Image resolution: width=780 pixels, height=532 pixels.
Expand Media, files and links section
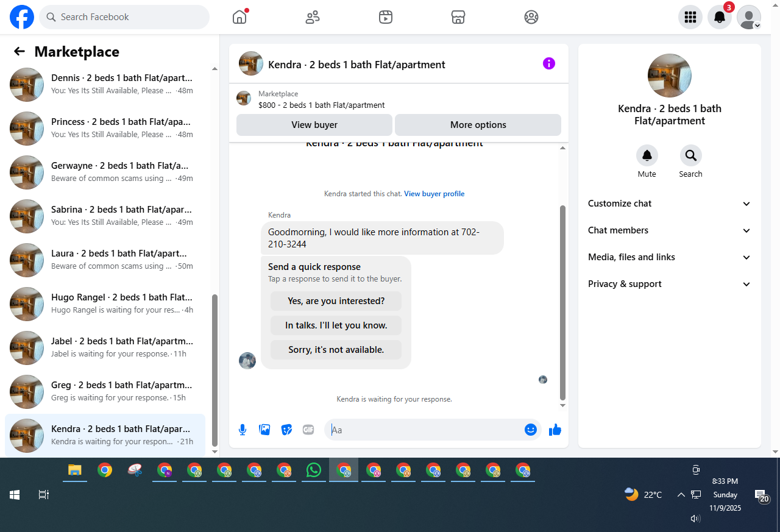670,257
